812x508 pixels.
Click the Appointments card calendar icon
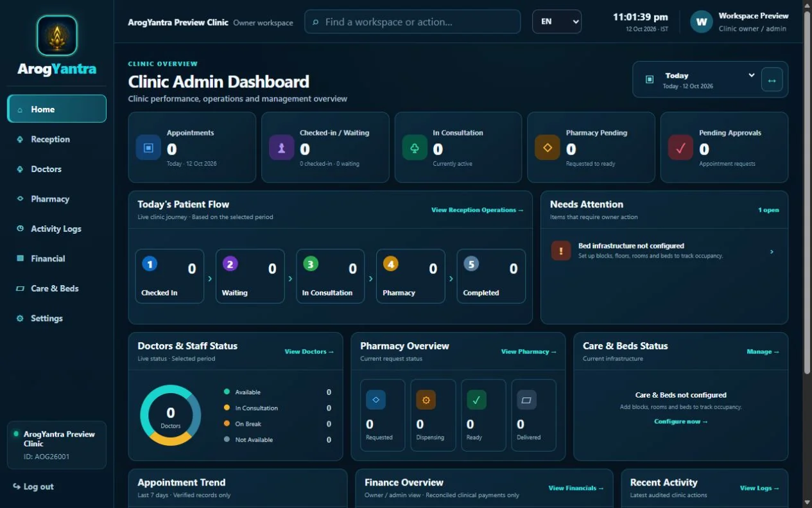(148, 148)
